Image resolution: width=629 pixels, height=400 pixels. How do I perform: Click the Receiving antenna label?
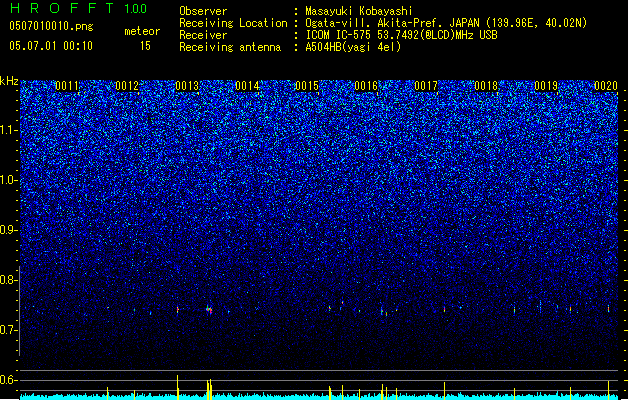pos(230,47)
